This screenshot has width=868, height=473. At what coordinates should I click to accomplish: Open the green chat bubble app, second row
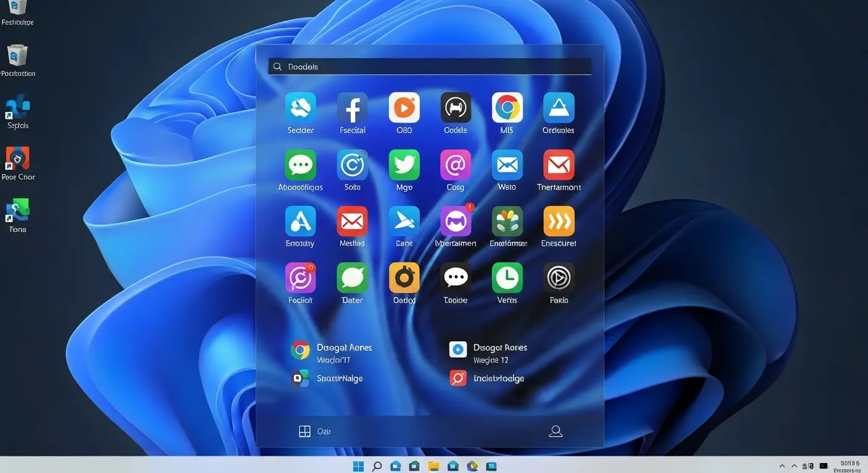pos(300,164)
